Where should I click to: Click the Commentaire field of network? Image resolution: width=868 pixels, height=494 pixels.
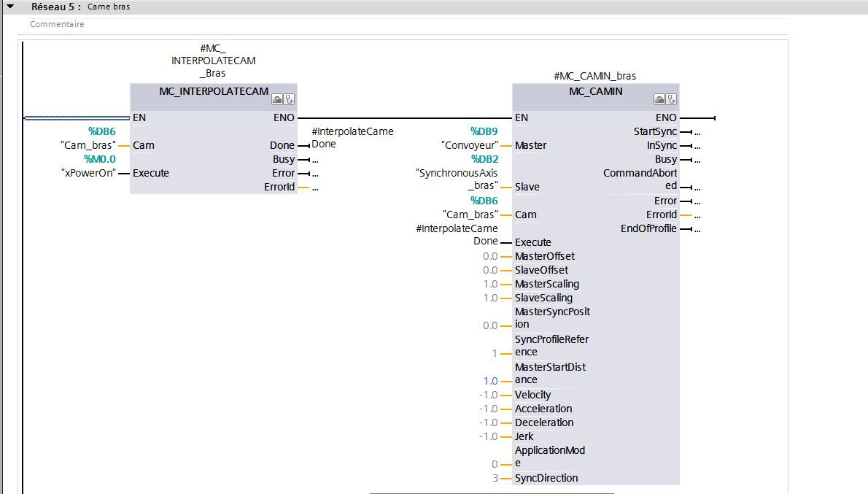click(57, 24)
